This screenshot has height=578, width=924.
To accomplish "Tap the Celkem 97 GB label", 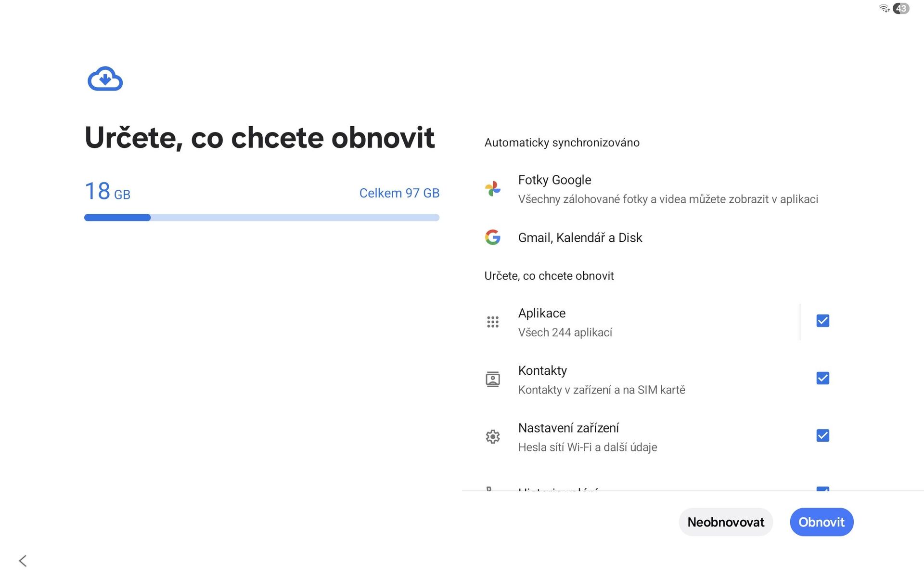I will tap(399, 193).
